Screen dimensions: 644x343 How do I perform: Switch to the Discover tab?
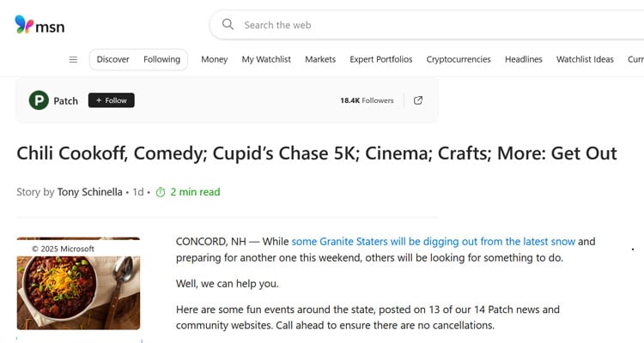pyautogui.click(x=113, y=59)
